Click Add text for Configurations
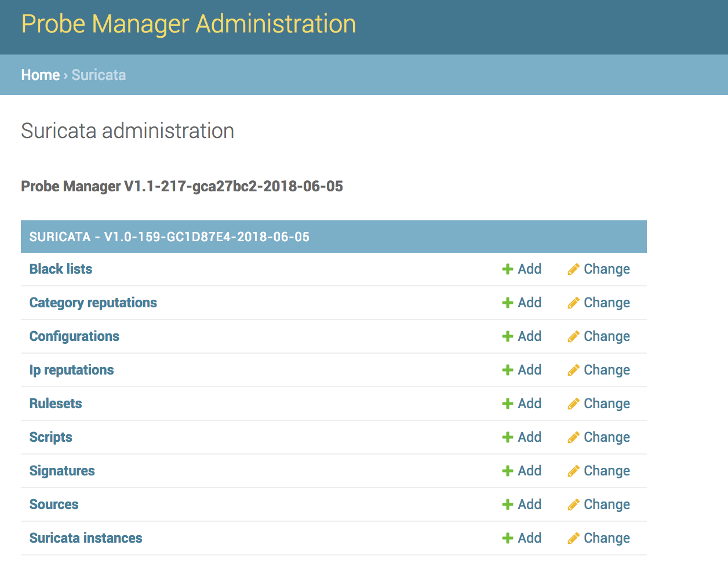This screenshot has width=728, height=574. (x=530, y=336)
